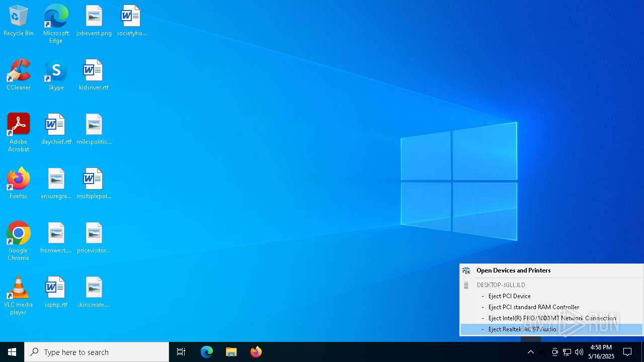Open the clock showing 4:58 PM
Image resolution: width=644 pixels, height=362 pixels.
[x=601, y=352]
